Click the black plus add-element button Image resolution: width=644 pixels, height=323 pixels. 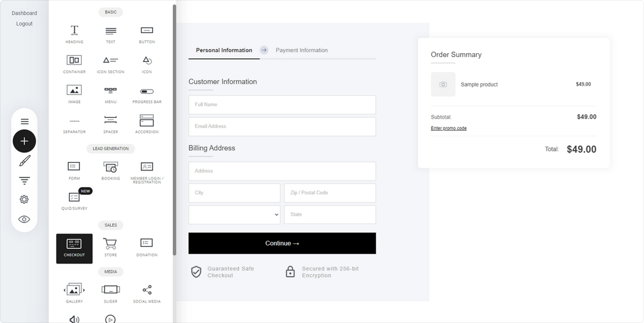25,141
